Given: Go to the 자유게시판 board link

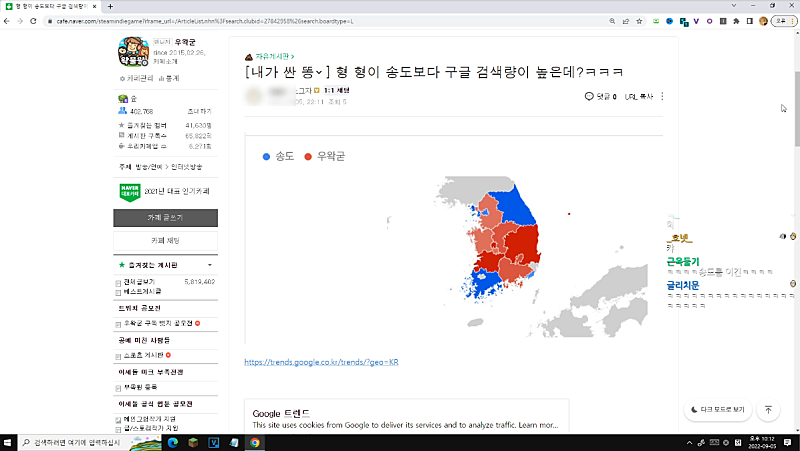Looking at the screenshot, I should click(274, 56).
